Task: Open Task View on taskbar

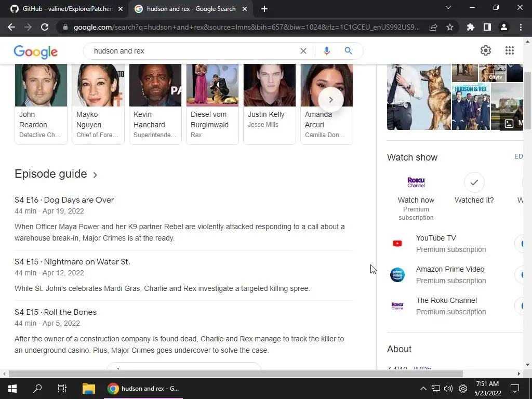Action: point(62,389)
